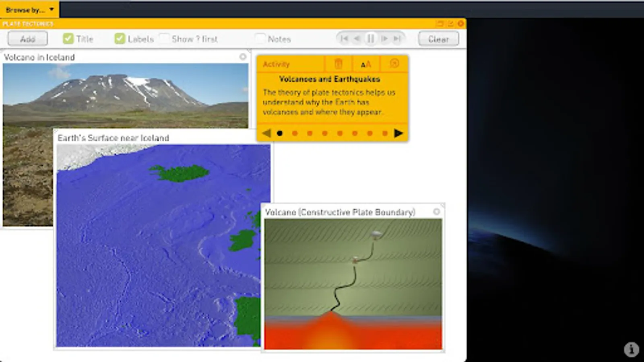The height and width of the screenshot is (362, 644).
Task: Click the "Activity" label in the yellow panel
Action: pos(276,64)
